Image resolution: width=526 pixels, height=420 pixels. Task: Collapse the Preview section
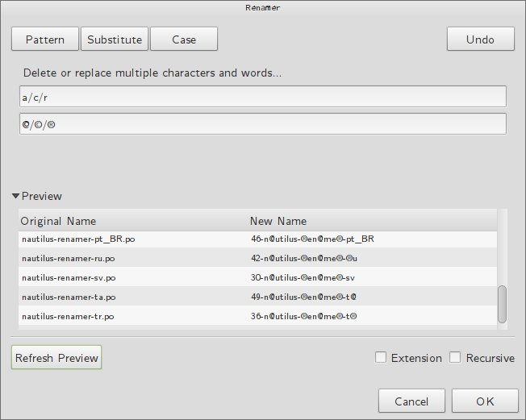[16, 196]
